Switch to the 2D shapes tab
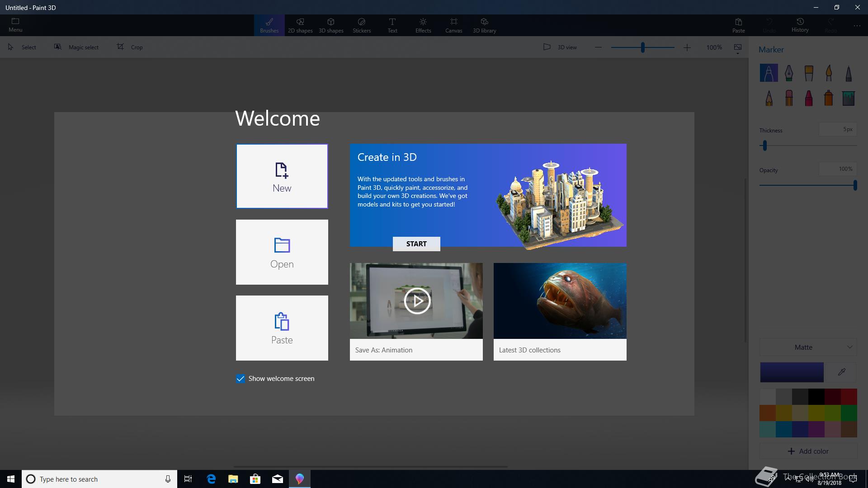Viewport: 868px width, 488px height. click(300, 25)
